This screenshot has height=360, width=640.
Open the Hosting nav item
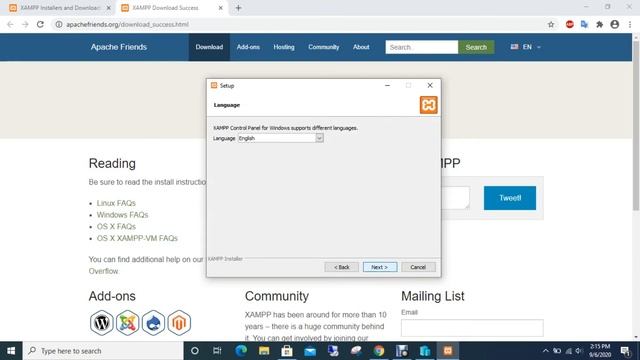pos(284,47)
